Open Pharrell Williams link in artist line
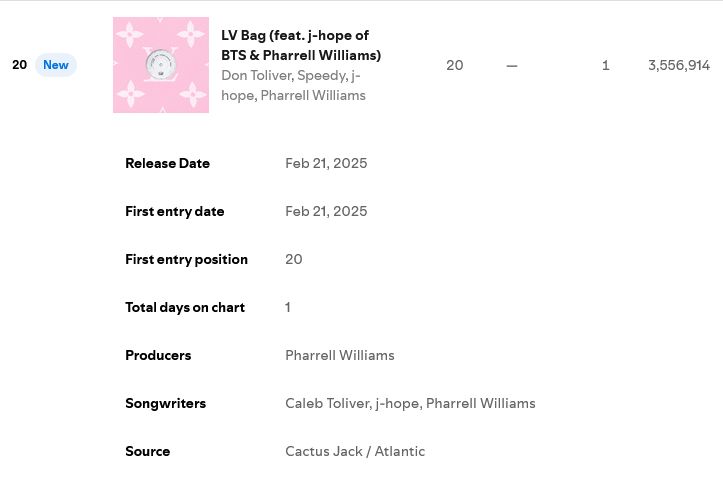 [x=312, y=96]
